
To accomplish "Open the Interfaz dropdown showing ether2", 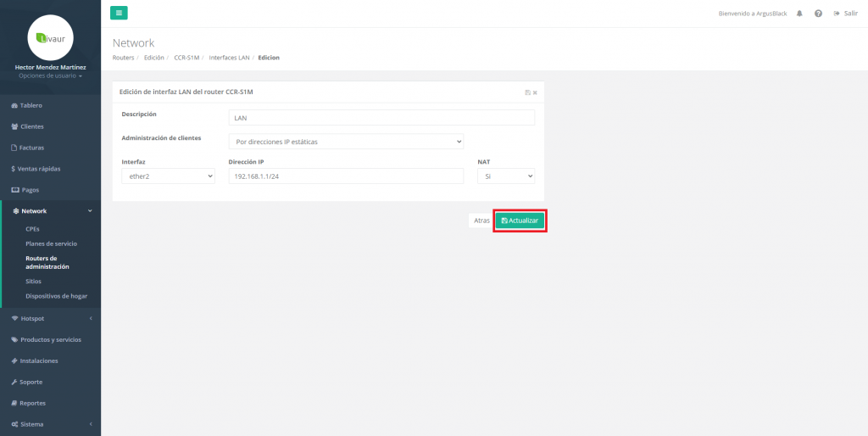I will [x=168, y=176].
